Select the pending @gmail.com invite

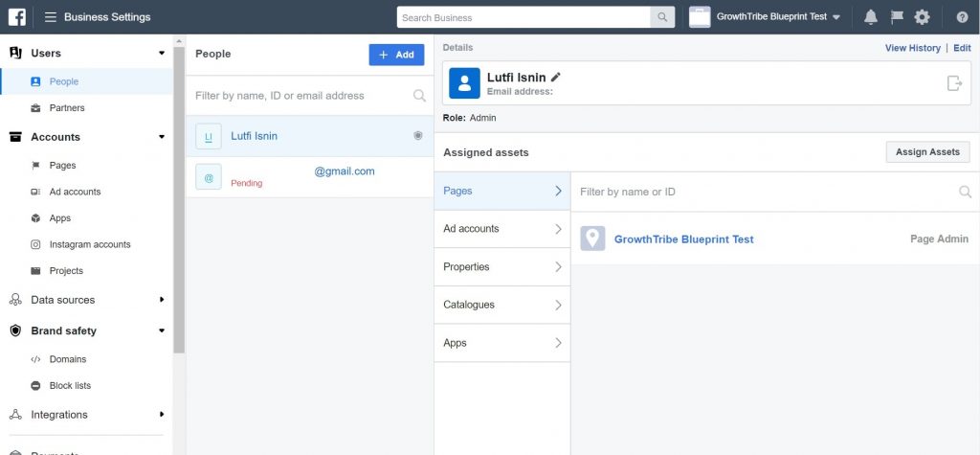pyautogui.click(x=309, y=177)
